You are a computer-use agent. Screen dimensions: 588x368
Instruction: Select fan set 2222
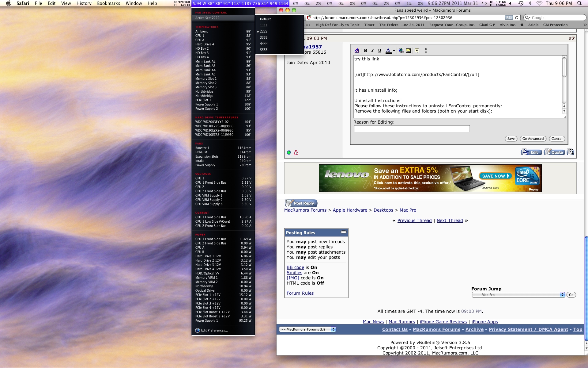[279, 31]
